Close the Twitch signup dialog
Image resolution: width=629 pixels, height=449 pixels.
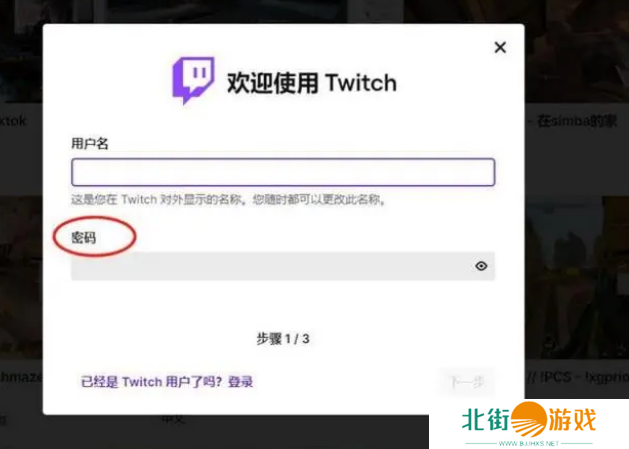pyautogui.click(x=500, y=47)
